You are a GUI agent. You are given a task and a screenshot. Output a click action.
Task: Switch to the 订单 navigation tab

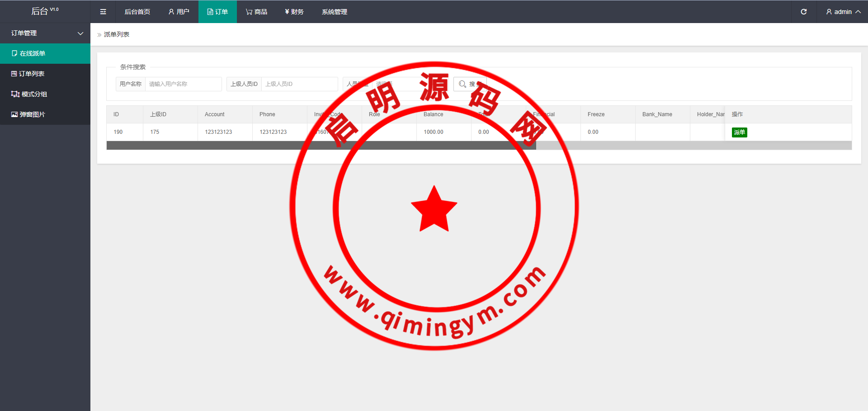[217, 12]
